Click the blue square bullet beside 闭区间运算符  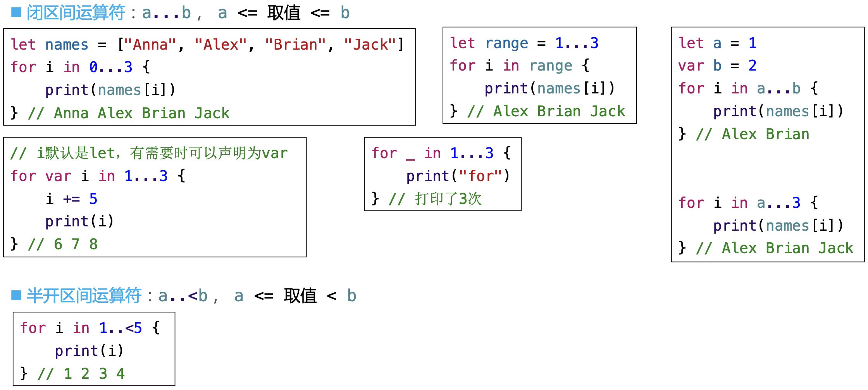click(x=16, y=12)
